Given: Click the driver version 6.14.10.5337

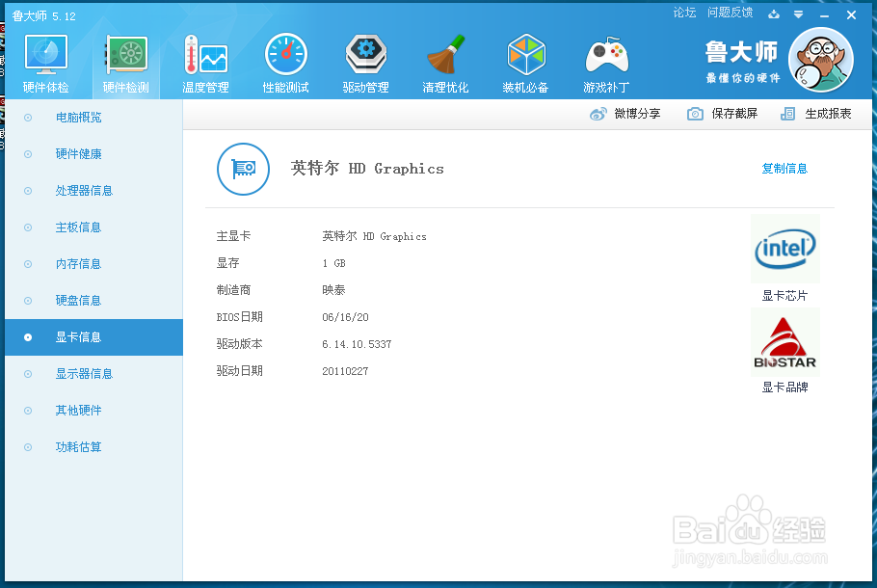Looking at the screenshot, I should pos(357,344).
